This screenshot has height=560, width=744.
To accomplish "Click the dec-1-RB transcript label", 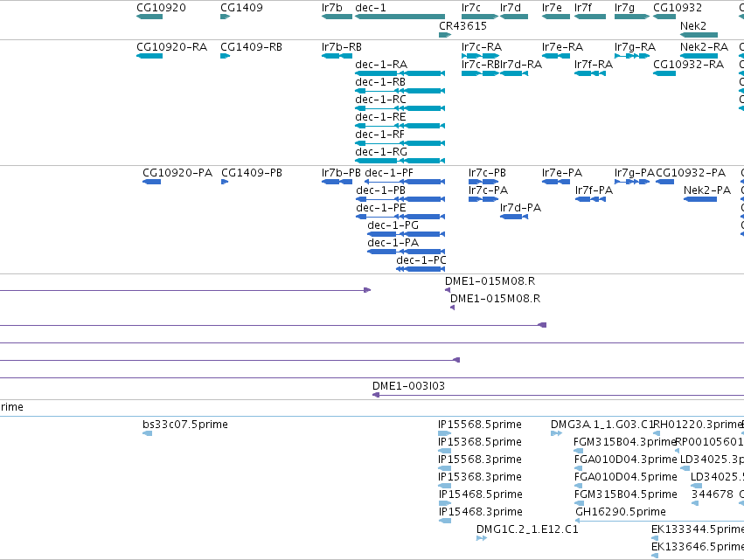I will coord(380,81).
